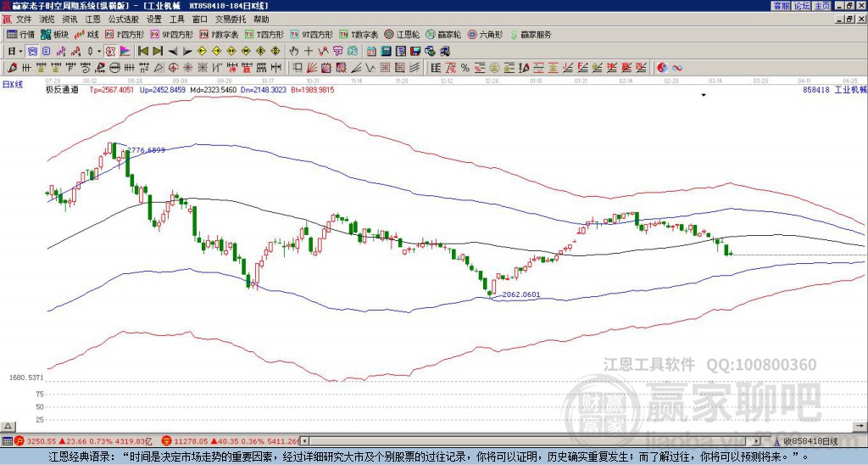Click the 极反通道 indicator label
This screenshot has width=868, height=465.
[62, 89]
